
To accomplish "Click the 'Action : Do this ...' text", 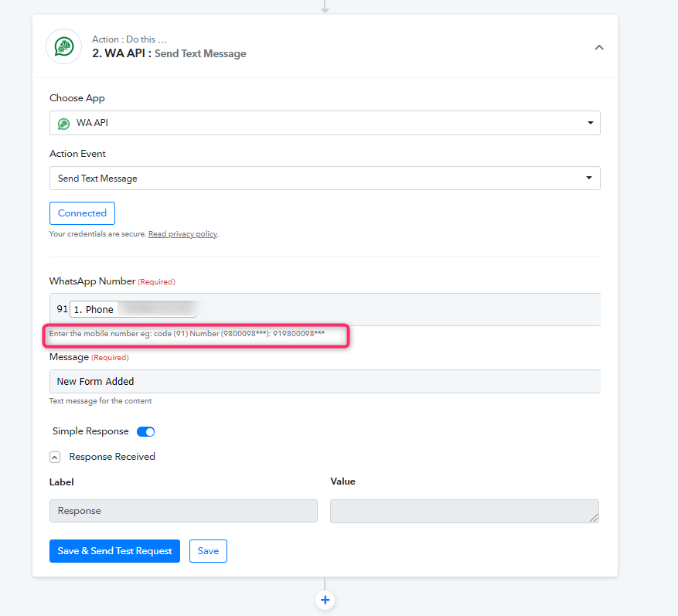I will (129, 39).
